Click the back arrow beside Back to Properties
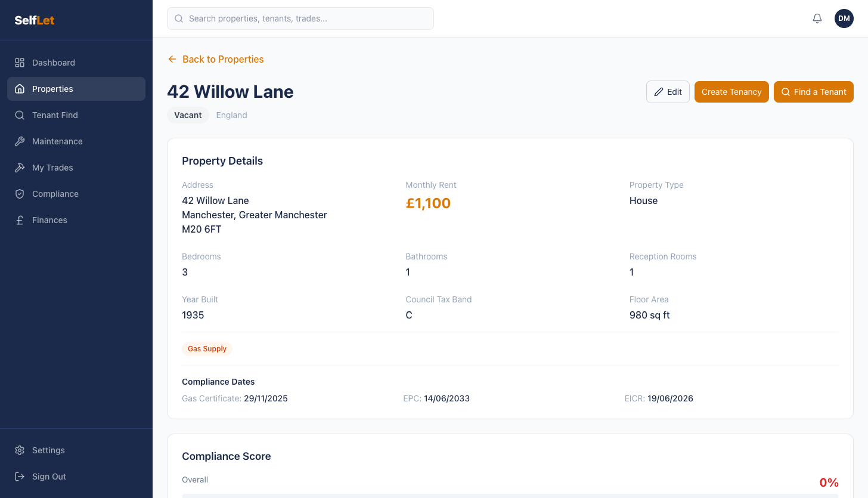Viewport: 868px width, 498px height. (172, 59)
